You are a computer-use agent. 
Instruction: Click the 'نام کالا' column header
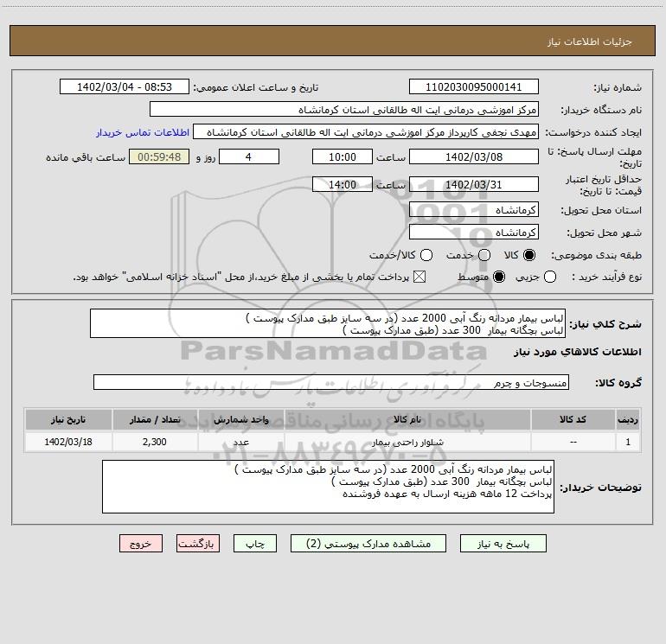(x=407, y=419)
